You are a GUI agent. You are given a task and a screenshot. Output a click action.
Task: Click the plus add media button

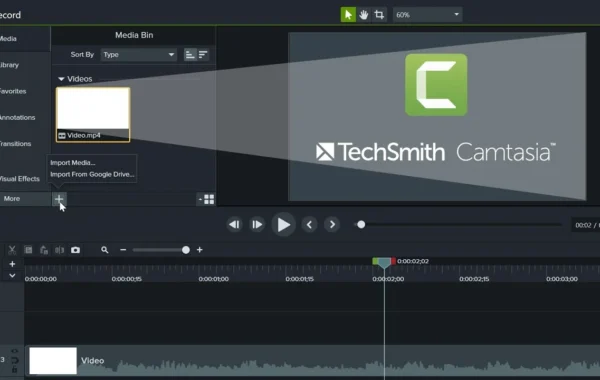click(x=59, y=199)
